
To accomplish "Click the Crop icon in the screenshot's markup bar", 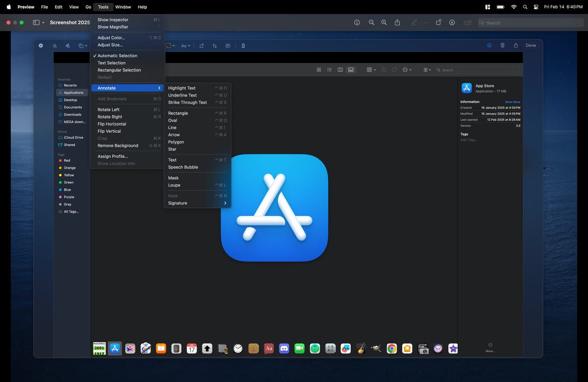I will pyautogui.click(x=215, y=46).
